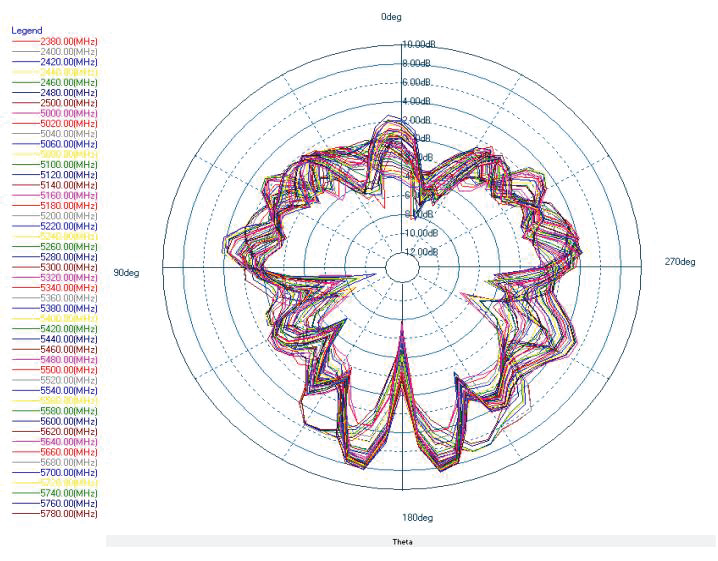Click the 5500.00(MHz) legend entry
The image size is (718, 561).
tap(68, 369)
